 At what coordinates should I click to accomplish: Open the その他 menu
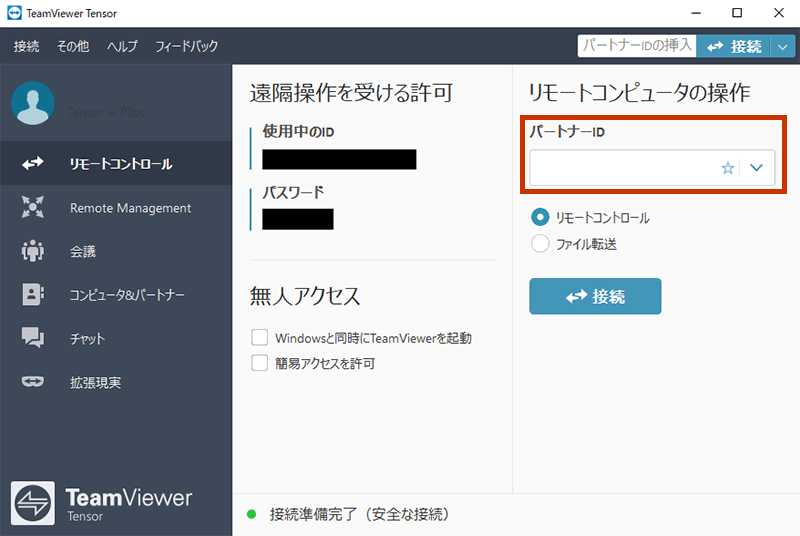click(x=73, y=46)
